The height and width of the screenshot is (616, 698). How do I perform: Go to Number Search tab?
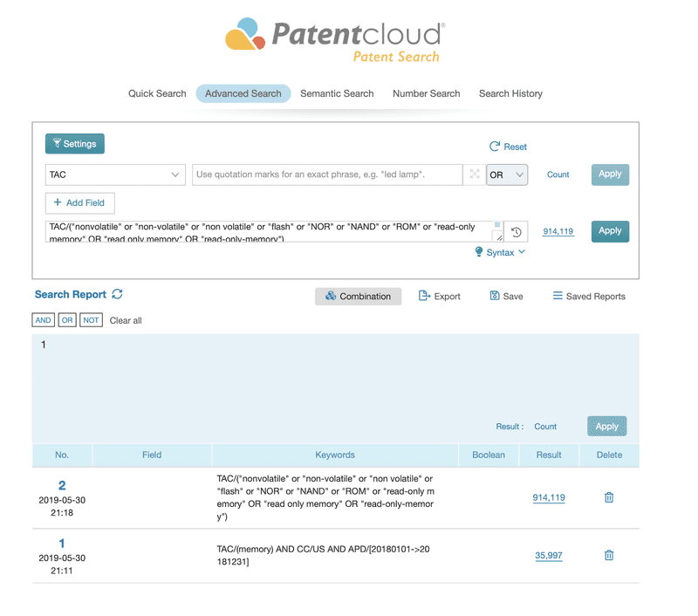[427, 93]
